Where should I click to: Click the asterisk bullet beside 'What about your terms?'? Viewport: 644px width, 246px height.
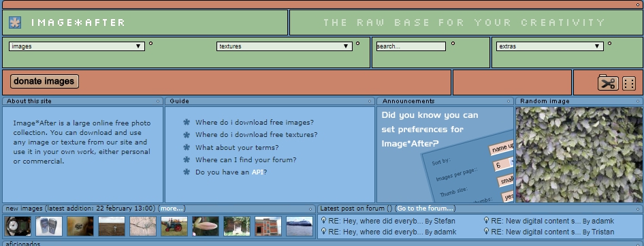coord(187,147)
